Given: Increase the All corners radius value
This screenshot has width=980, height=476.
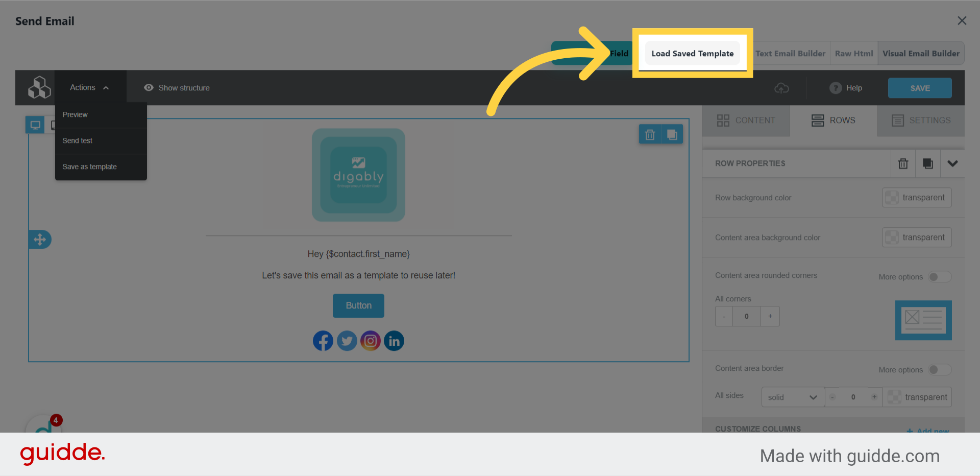Looking at the screenshot, I should [x=770, y=317].
